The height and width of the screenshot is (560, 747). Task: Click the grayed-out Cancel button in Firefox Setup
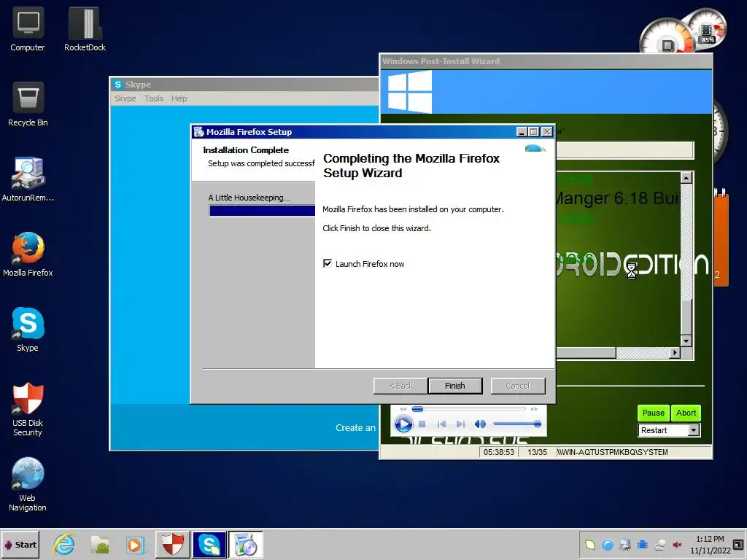coord(518,386)
